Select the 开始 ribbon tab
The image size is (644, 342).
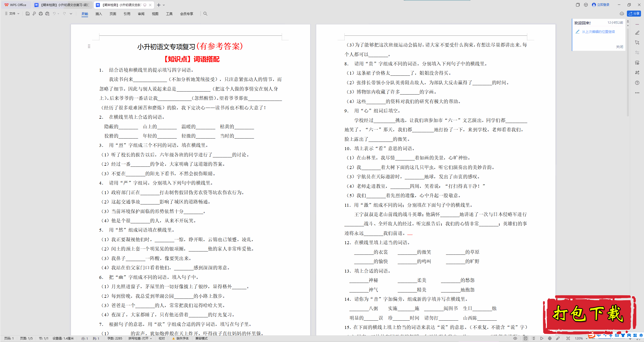(85, 14)
